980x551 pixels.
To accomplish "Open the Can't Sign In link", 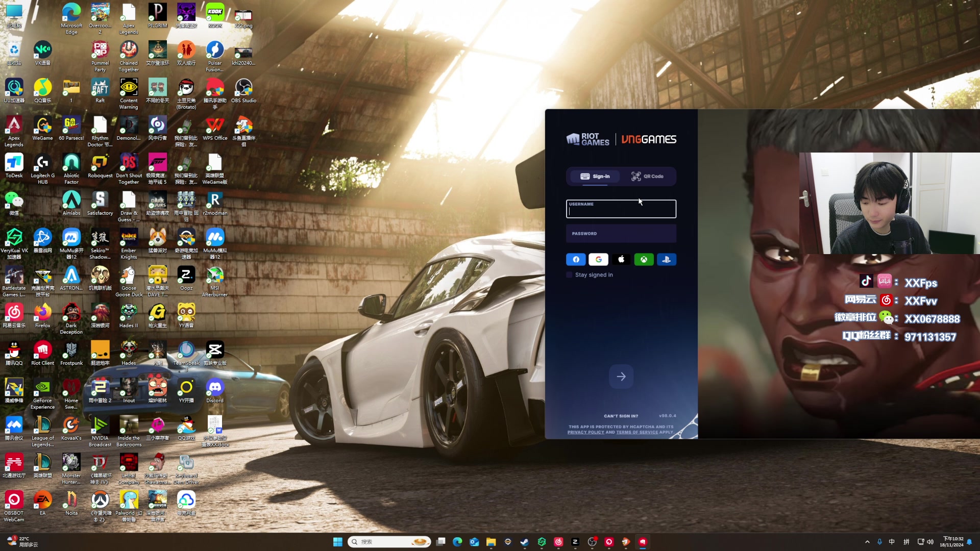I will tap(621, 416).
